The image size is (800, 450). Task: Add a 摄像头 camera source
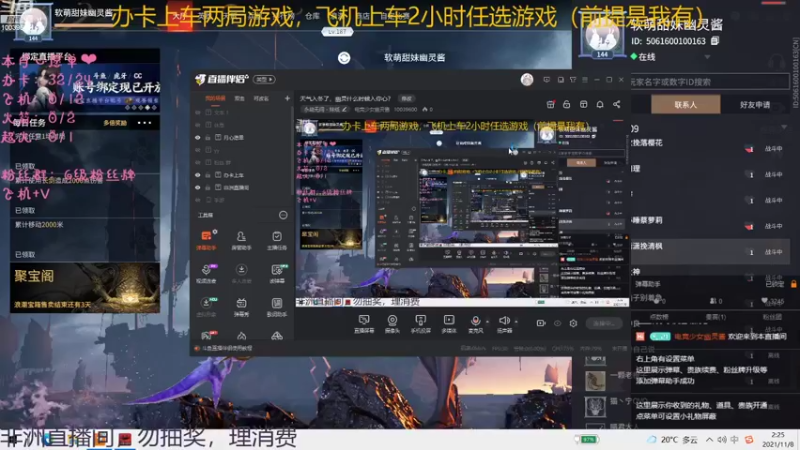[392, 323]
